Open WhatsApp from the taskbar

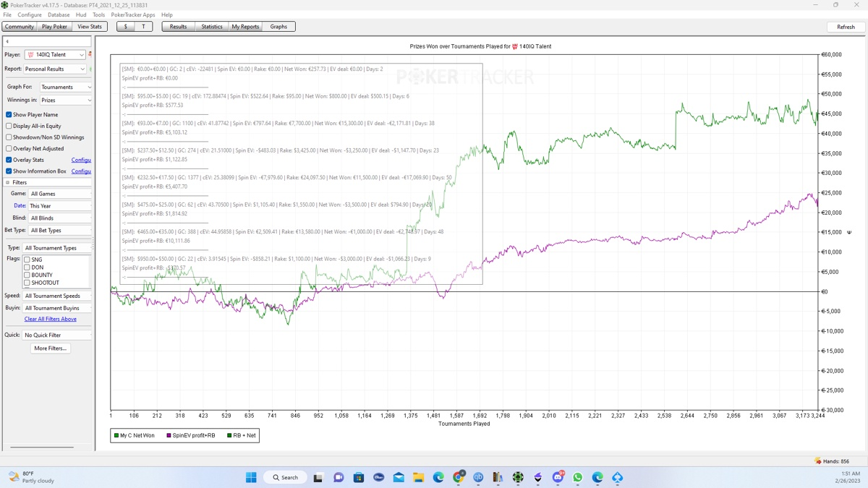(577, 477)
